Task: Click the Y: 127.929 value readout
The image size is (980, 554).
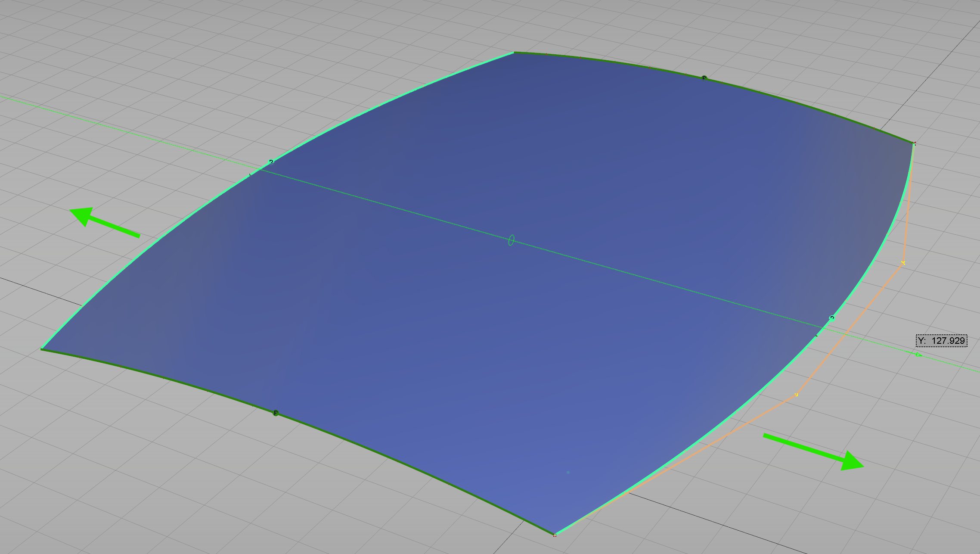Action: click(941, 341)
